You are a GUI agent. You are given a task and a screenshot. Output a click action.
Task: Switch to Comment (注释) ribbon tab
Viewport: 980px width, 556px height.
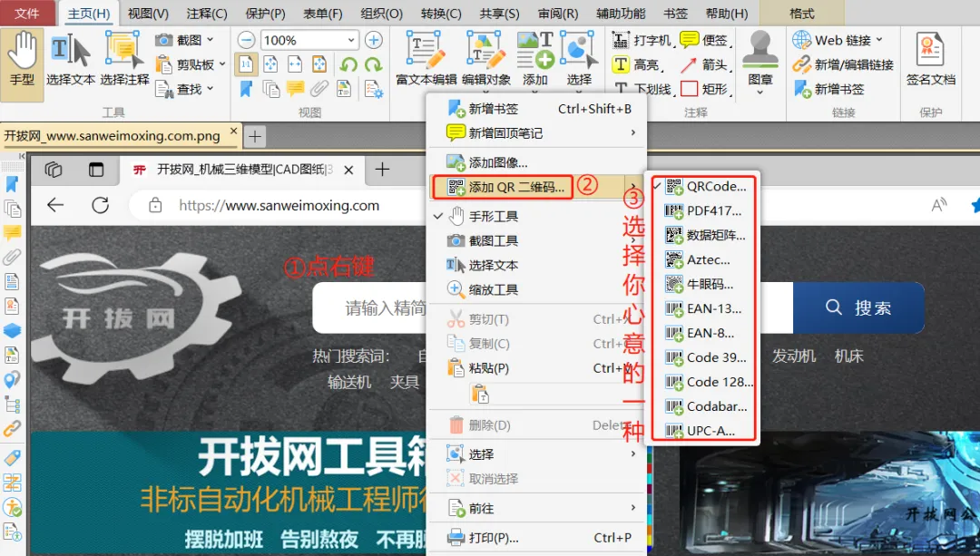coord(207,13)
